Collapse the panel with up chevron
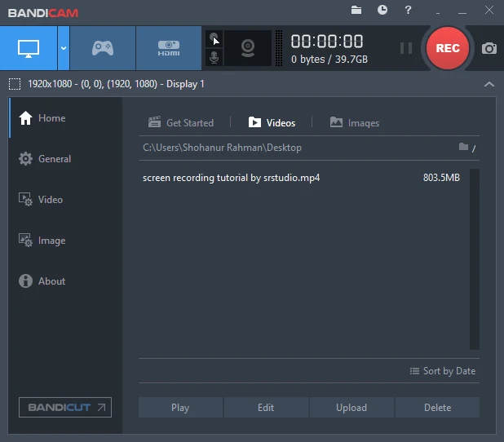 click(x=489, y=84)
